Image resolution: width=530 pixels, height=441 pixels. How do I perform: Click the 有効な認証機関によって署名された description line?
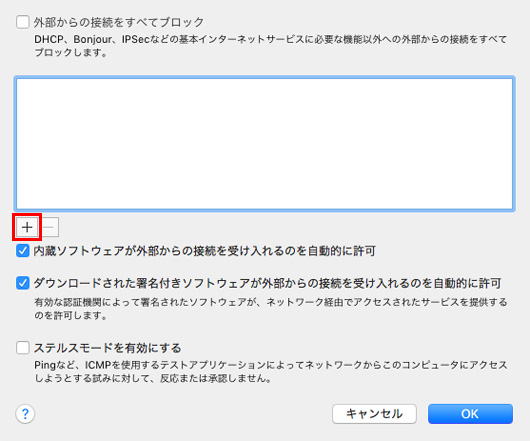point(271,302)
